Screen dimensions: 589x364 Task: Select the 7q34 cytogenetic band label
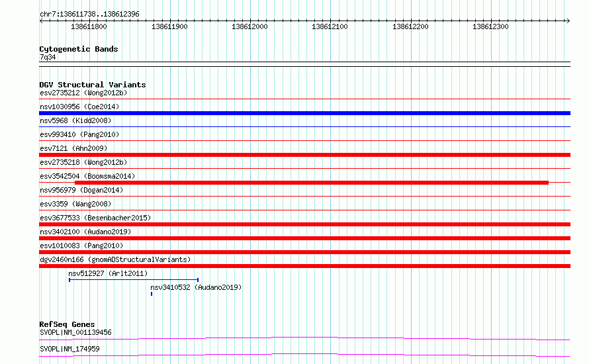click(48, 57)
